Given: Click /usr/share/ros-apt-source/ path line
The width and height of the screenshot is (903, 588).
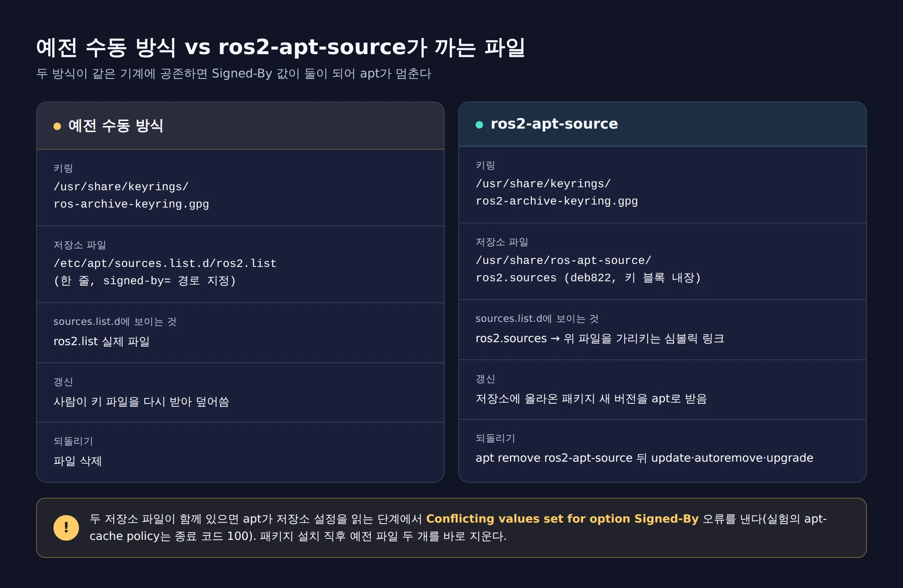Looking at the screenshot, I should (563, 261).
